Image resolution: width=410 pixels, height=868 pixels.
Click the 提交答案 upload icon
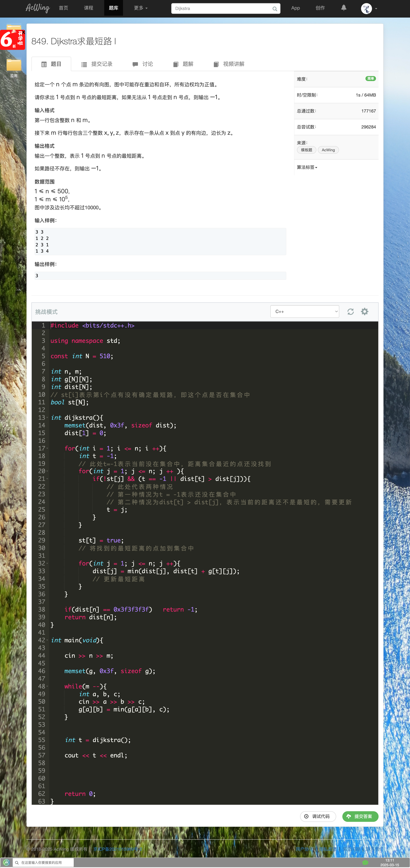349,816
